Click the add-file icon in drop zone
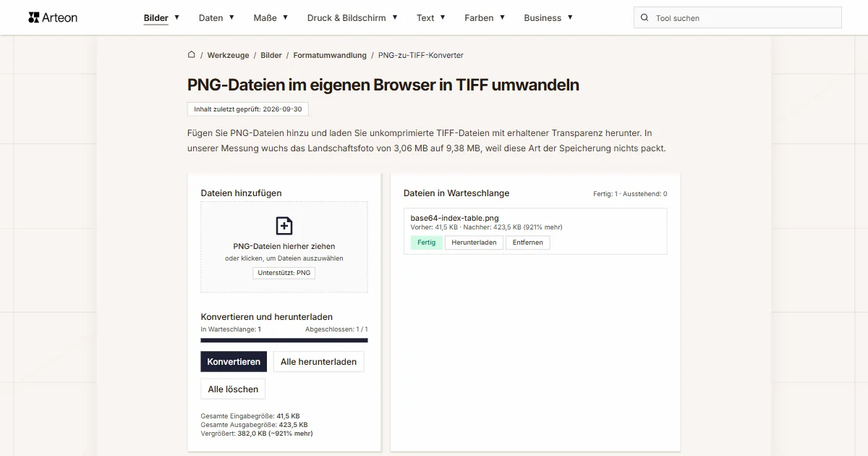Screen dimensions: 868x456 pos(284,226)
